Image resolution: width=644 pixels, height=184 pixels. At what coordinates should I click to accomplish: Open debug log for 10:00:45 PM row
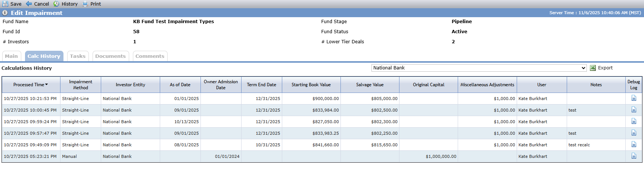point(634,110)
